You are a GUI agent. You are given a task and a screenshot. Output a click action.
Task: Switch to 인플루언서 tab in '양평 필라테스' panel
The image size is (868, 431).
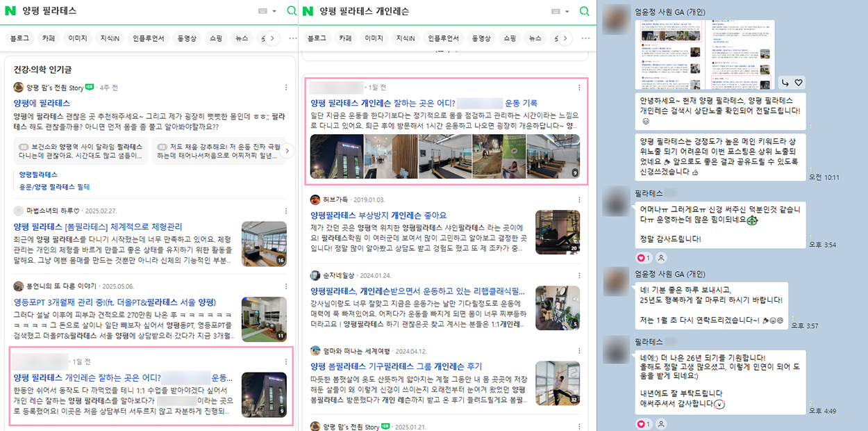pyautogui.click(x=149, y=38)
